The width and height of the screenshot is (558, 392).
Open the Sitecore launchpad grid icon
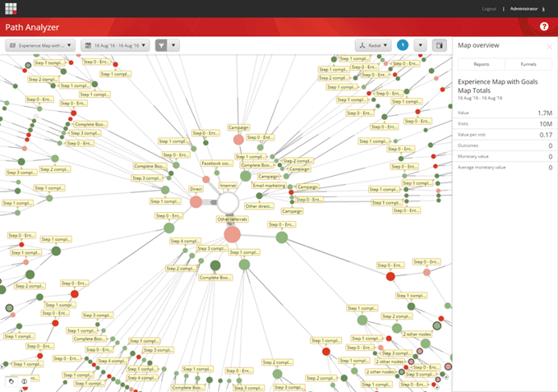pyautogui.click(x=11, y=8)
